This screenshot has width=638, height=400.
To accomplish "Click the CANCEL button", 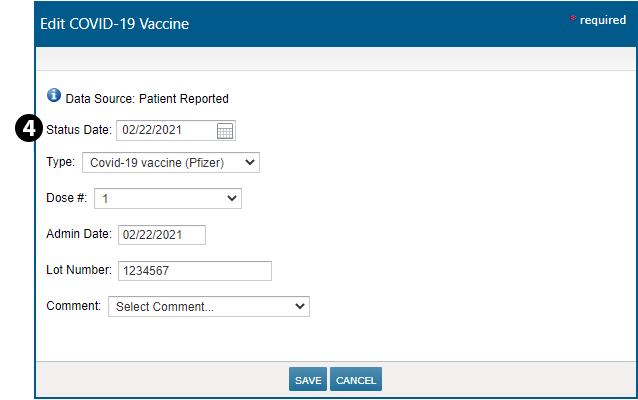I will click(356, 380).
